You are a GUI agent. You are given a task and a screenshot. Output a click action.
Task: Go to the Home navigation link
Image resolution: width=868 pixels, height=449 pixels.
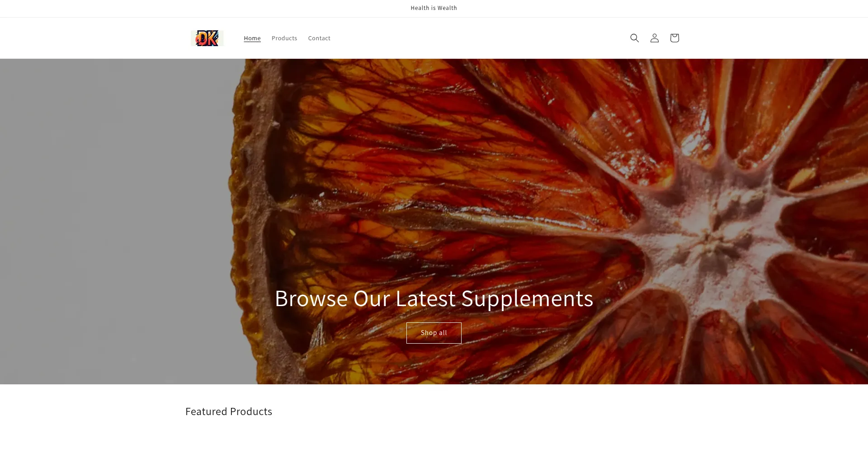click(252, 38)
